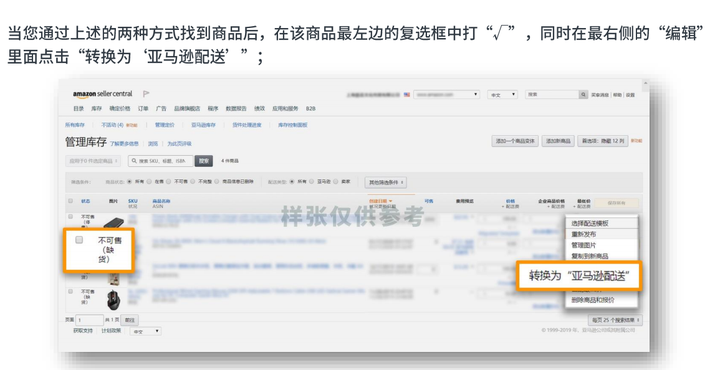The width and height of the screenshot is (720, 370).
Task: Tick the checkbox of the power bank row
Action: pyautogui.click(x=70, y=216)
